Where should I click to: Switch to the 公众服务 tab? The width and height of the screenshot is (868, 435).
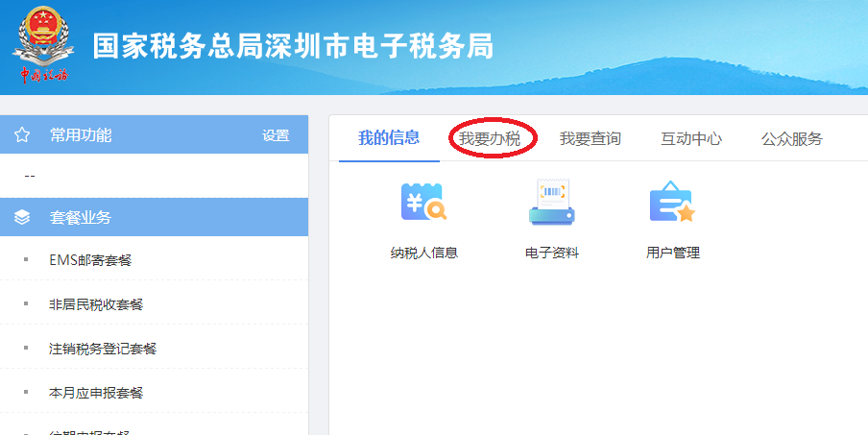(791, 138)
